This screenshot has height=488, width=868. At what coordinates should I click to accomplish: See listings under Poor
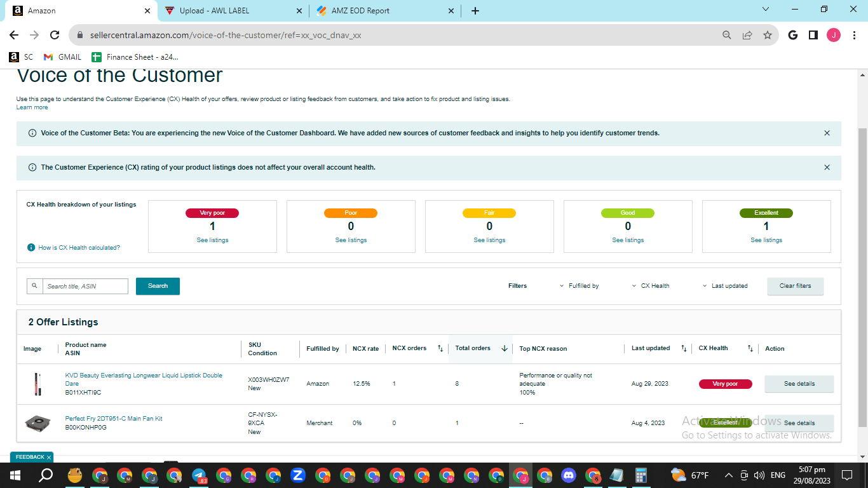tap(351, 240)
